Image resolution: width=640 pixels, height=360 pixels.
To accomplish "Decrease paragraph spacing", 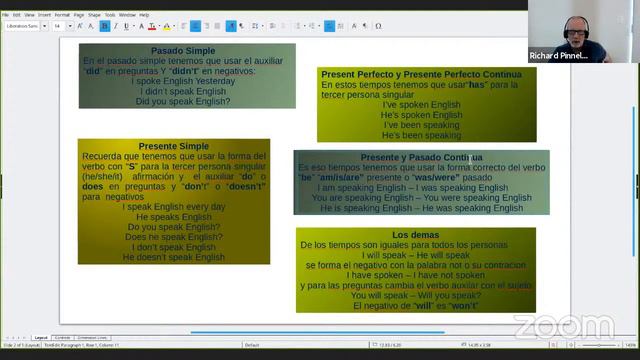I will click(284, 26).
